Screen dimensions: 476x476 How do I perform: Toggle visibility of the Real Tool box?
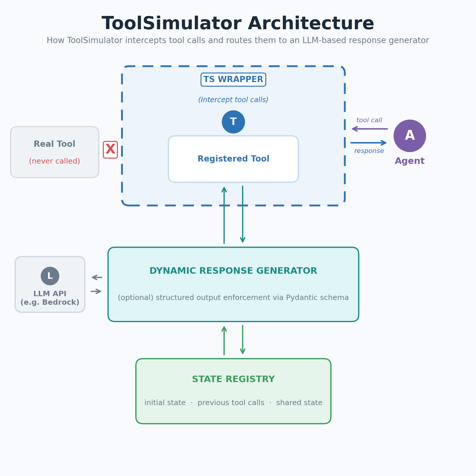tap(54, 151)
